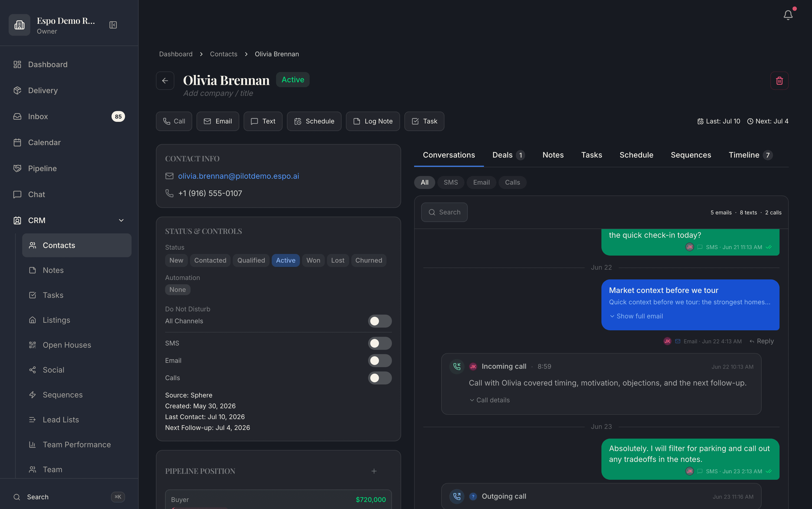
Task: Open Chat in sidebar
Action: [x=69, y=194]
